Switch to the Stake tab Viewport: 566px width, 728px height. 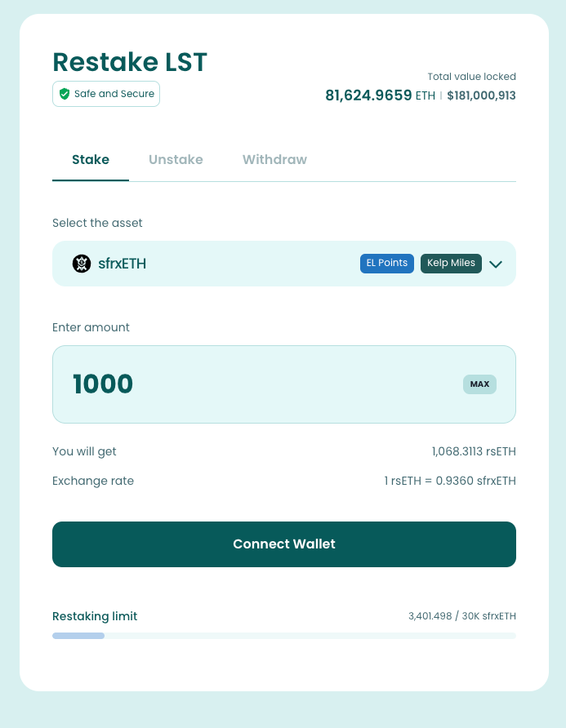point(91,160)
